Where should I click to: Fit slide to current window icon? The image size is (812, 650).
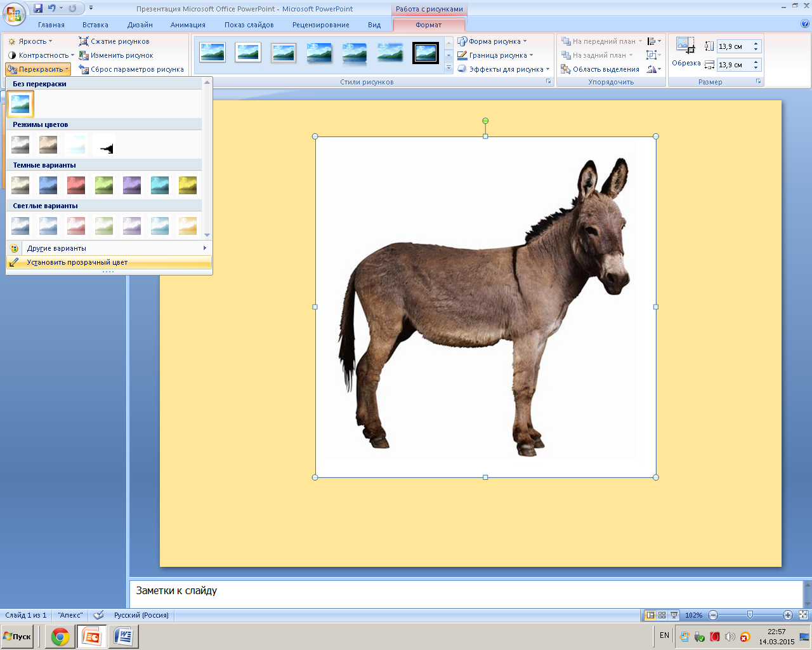coord(803,615)
